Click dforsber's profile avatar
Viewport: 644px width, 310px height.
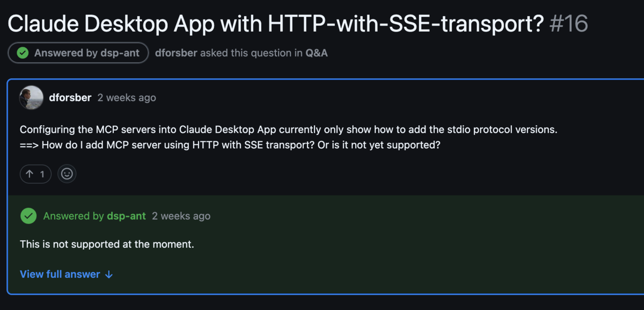click(31, 97)
